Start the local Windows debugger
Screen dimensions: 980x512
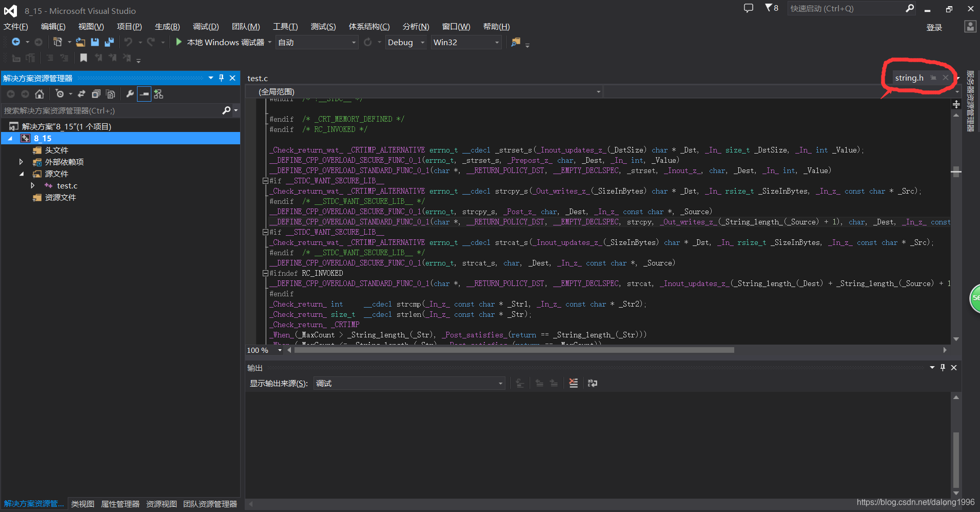tap(221, 42)
